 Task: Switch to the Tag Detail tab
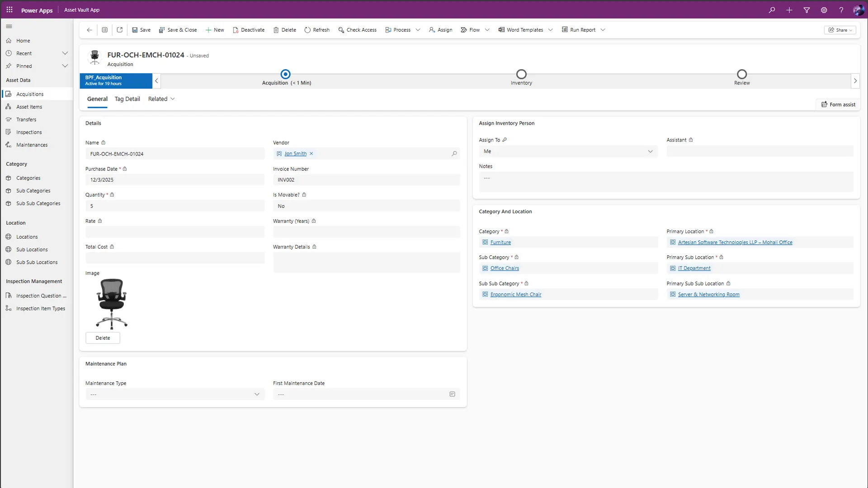127,99
